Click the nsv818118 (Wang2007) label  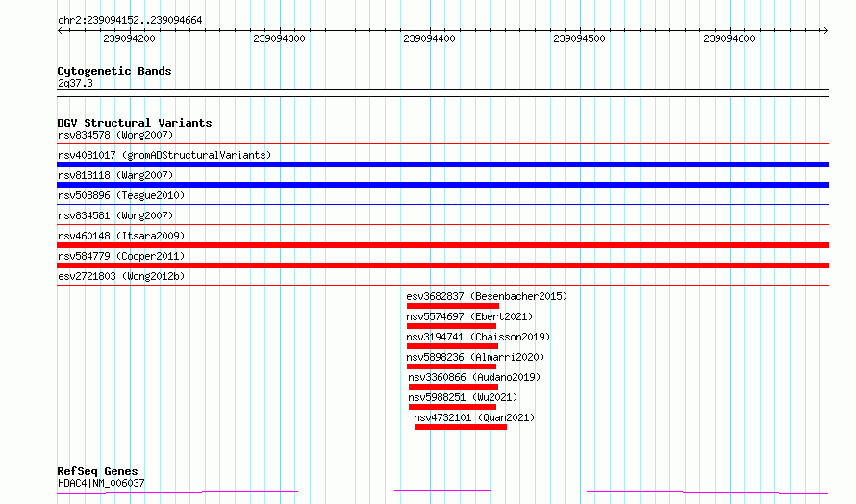[115, 175]
